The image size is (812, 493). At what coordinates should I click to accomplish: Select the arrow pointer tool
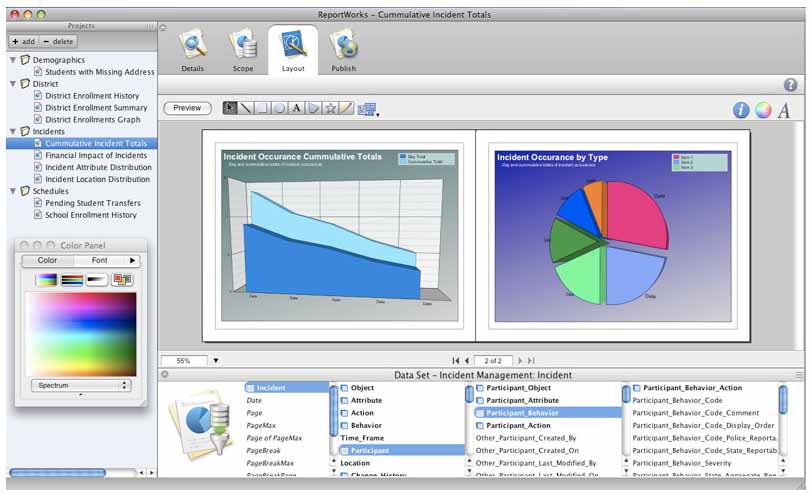pyautogui.click(x=229, y=108)
